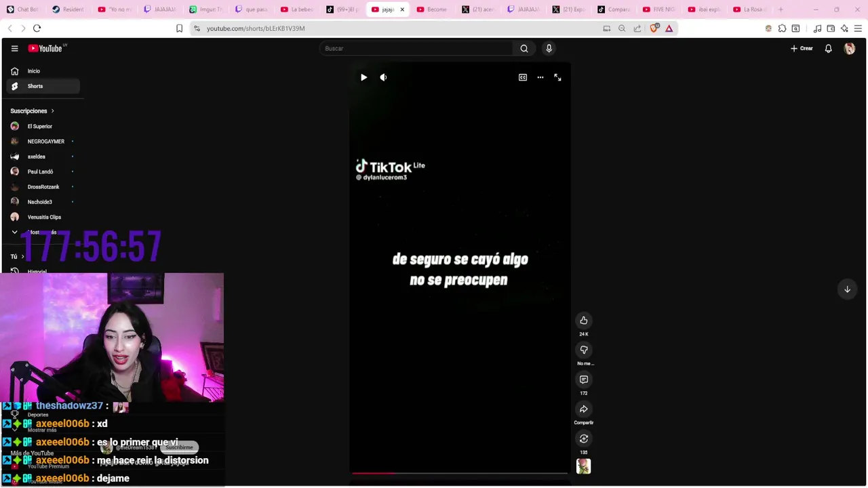Open Brave Shields lion icon
This screenshot has height=488, width=868.
click(x=654, y=28)
